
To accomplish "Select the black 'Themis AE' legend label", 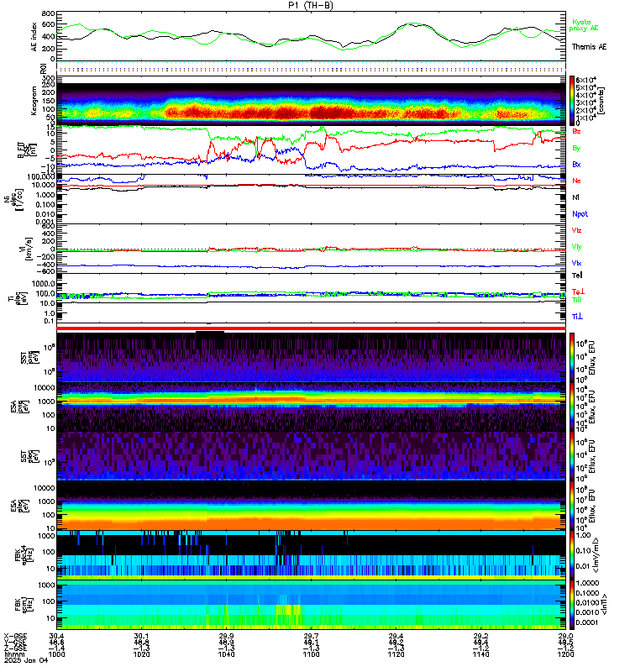I will pos(589,47).
